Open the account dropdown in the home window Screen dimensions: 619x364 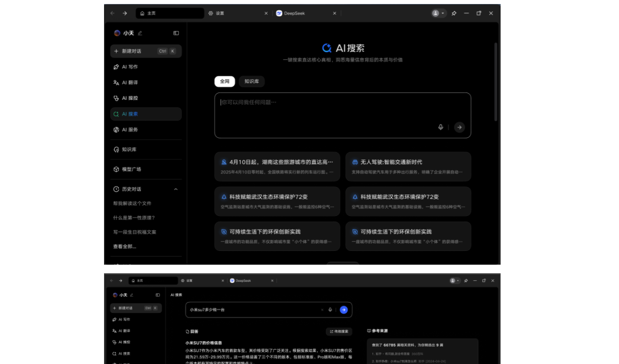(438, 13)
